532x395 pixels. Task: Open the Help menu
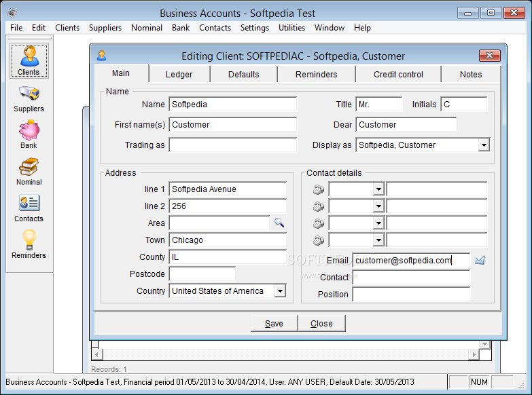coord(362,28)
